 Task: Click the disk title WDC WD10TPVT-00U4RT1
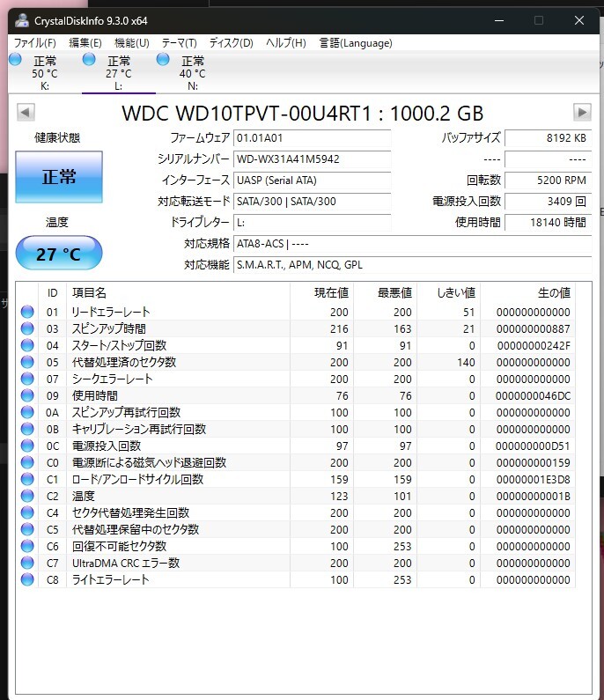point(303,113)
